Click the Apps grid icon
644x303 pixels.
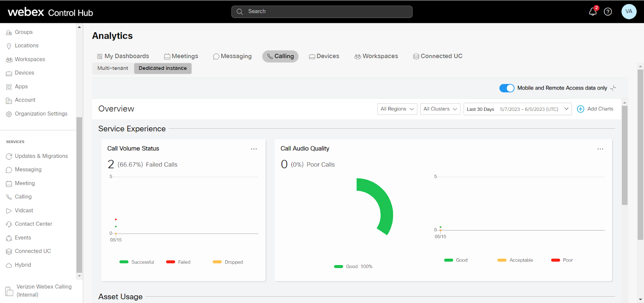tap(9, 87)
